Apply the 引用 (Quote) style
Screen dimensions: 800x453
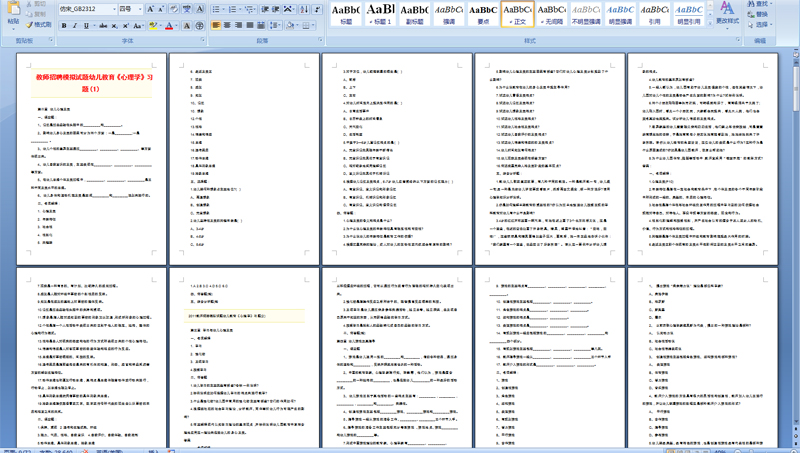coord(655,14)
